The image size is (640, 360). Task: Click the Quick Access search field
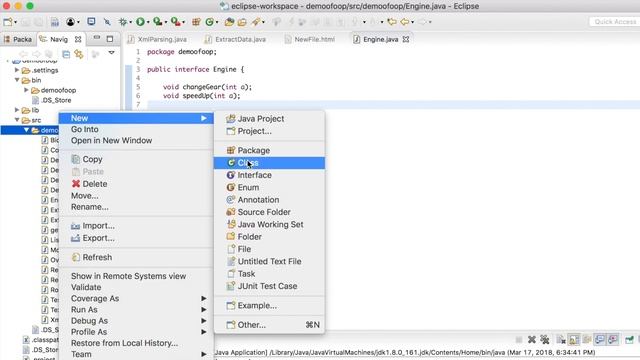tap(615, 22)
